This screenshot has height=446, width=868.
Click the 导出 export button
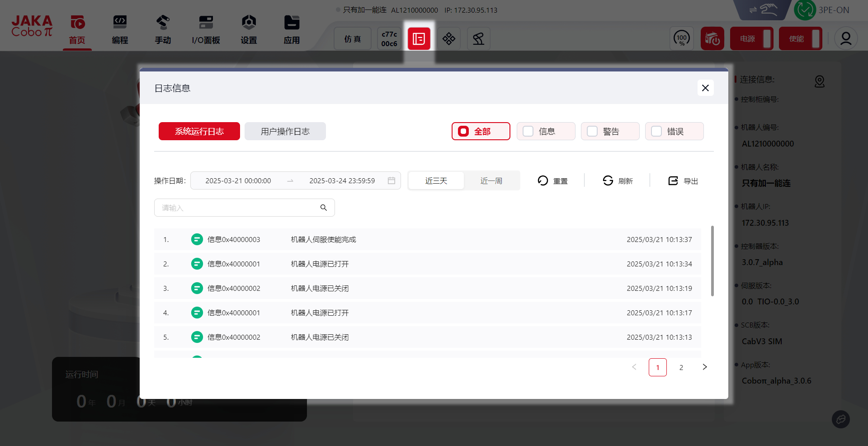[x=683, y=181]
